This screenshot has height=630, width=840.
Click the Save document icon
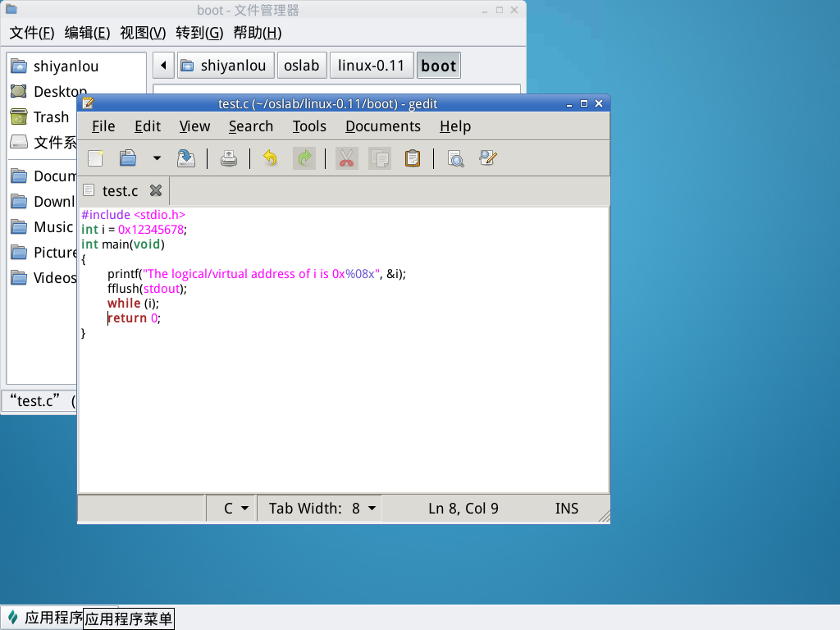186,158
